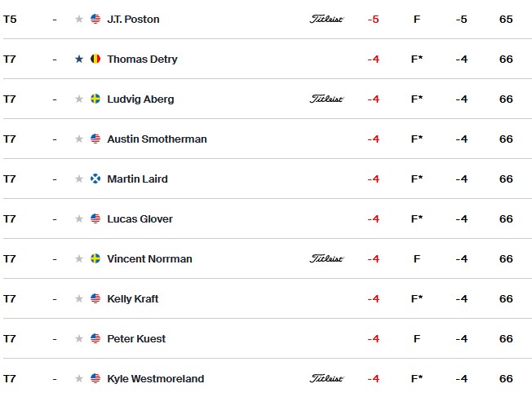Click Belgium flag beside Thomas Detry
532x397 pixels.
[95, 59]
